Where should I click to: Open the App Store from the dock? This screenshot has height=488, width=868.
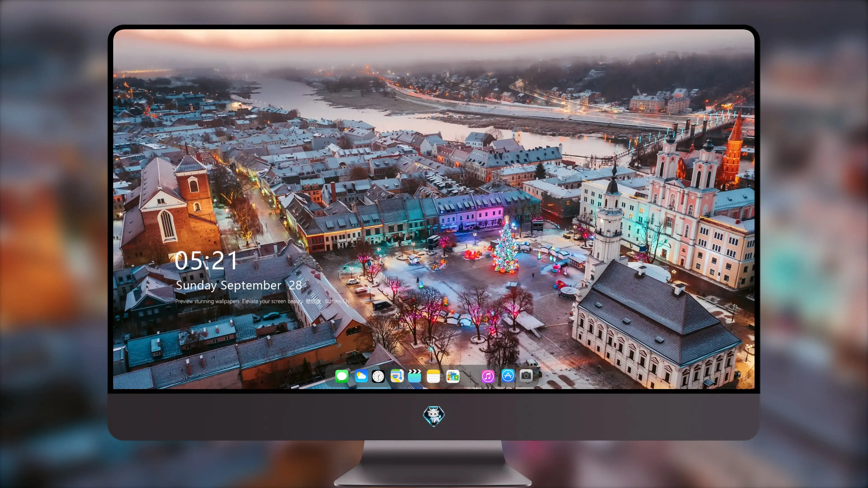(508, 375)
